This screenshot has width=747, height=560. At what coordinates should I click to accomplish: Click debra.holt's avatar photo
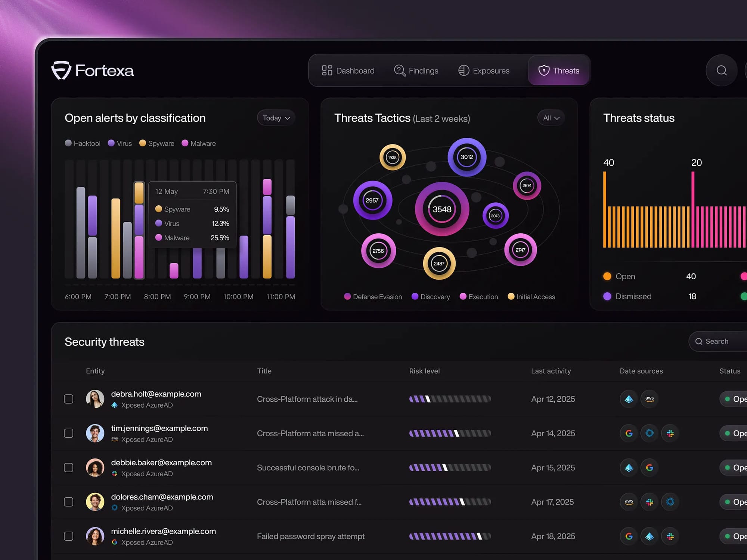[95, 399]
